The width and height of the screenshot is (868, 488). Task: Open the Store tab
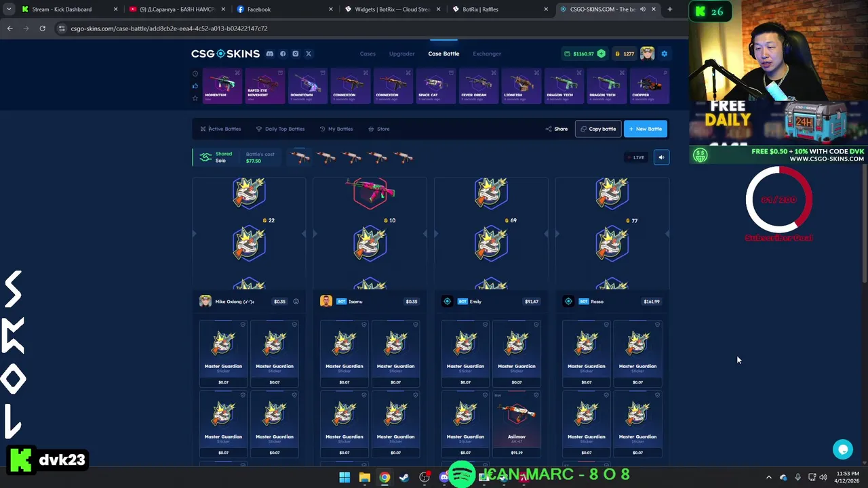click(x=379, y=129)
